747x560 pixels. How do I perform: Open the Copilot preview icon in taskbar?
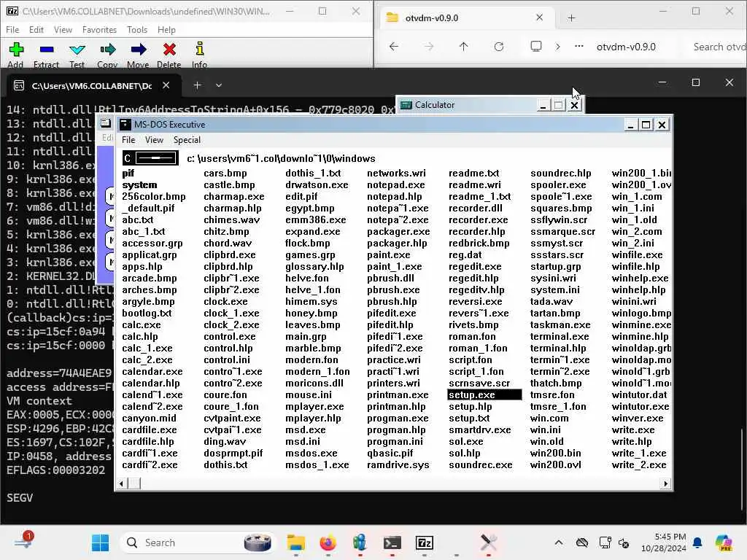724,542
